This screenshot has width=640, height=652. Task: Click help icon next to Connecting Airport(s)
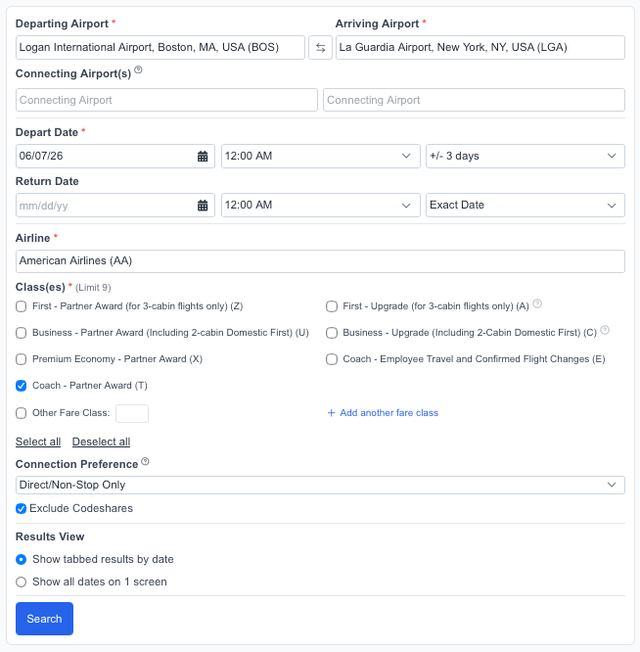coord(138,69)
